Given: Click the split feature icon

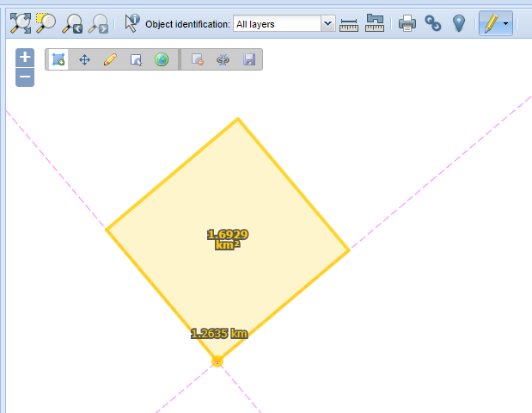Looking at the screenshot, I should point(223,60).
